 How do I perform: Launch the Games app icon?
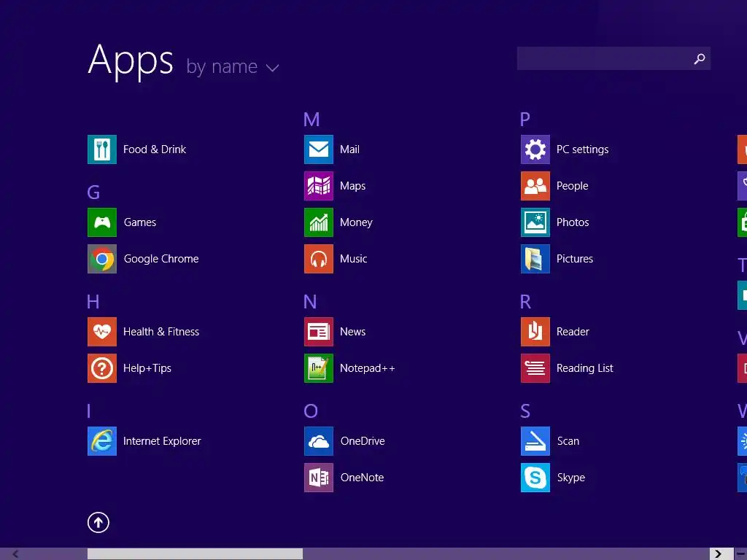pos(102,222)
